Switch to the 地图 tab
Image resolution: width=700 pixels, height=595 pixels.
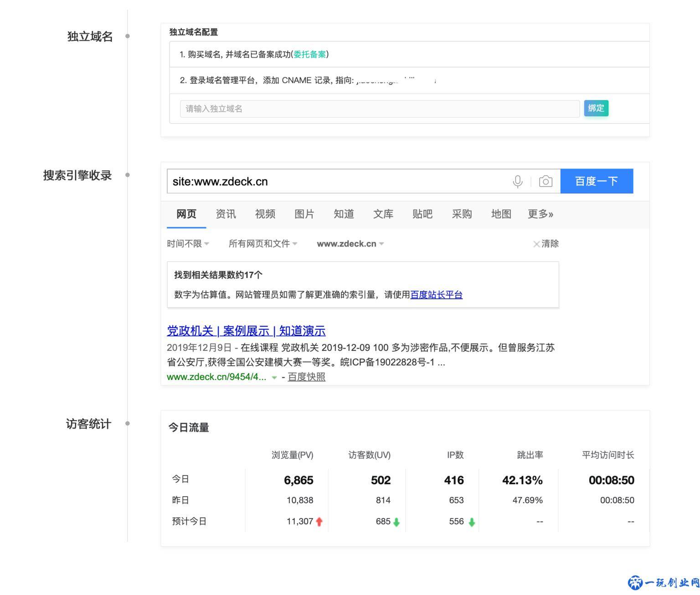[501, 214]
